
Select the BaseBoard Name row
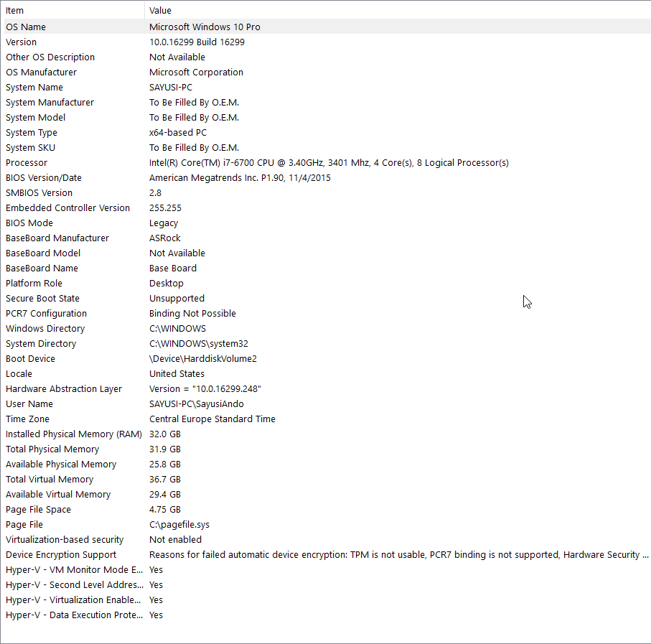327,269
